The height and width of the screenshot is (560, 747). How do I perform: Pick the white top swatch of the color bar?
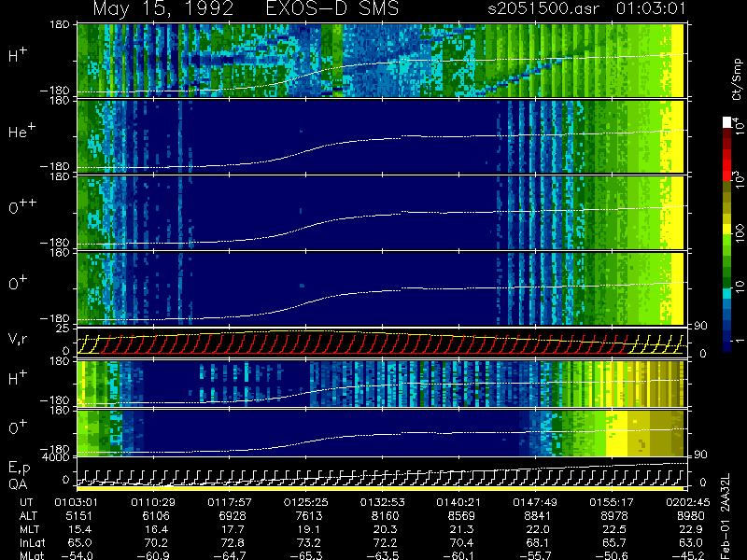pyautogui.click(x=727, y=122)
